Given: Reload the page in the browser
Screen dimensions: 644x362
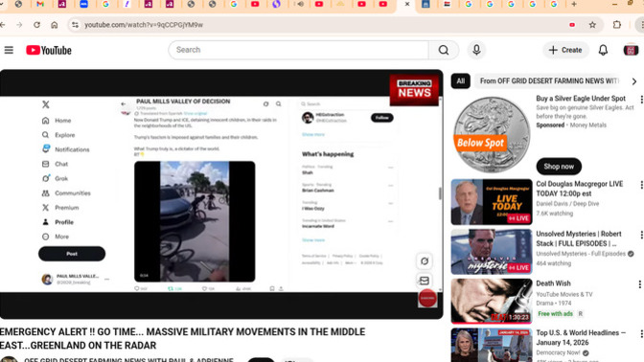Looking at the screenshot, I should (x=37, y=25).
